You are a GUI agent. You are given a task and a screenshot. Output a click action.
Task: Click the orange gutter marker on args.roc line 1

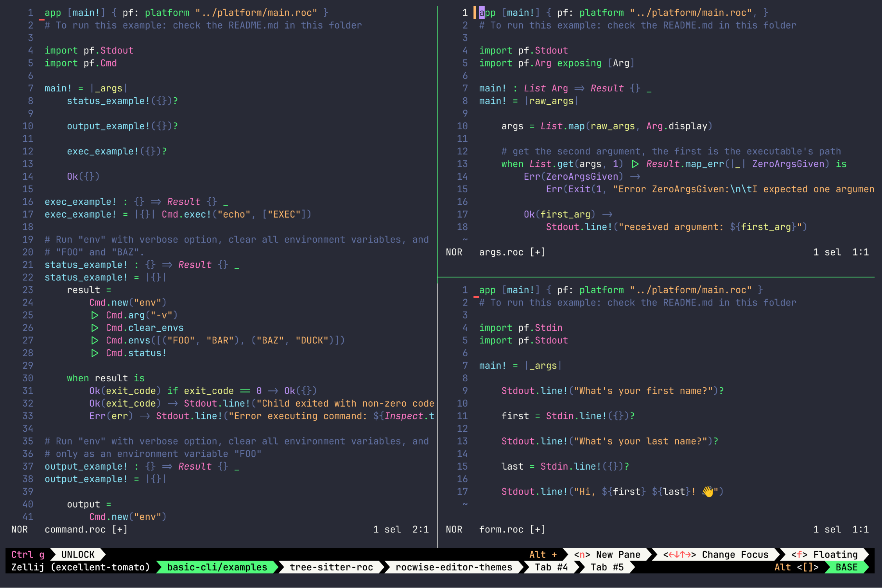474,13
